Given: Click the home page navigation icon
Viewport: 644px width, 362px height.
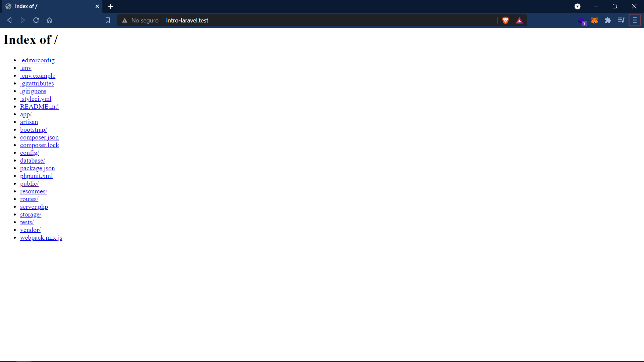Looking at the screenshot, I should coord(50,20).
